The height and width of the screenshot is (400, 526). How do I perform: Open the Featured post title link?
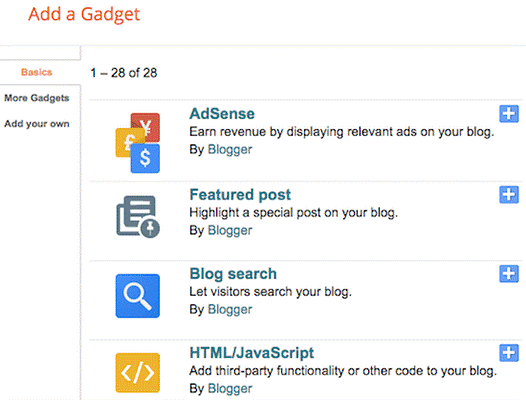point(240,195)
